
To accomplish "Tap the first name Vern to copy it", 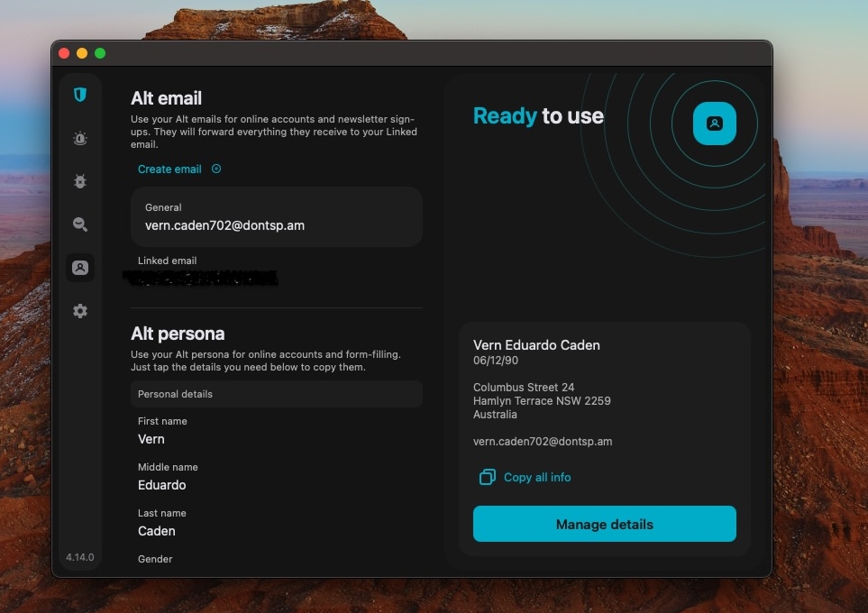I will pos(151,439).
